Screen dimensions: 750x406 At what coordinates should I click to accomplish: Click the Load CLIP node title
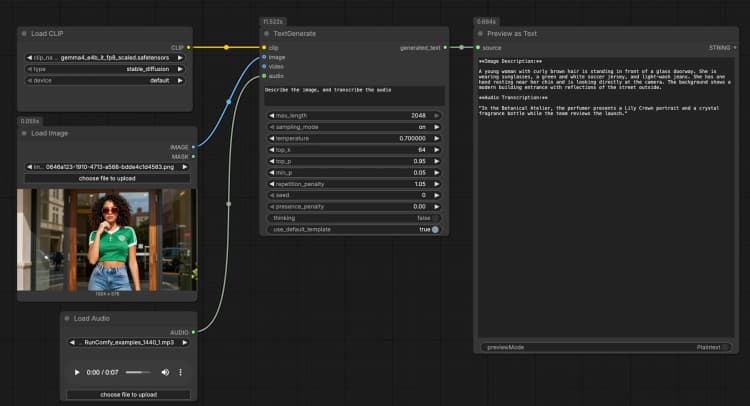[x=47, y=34]
